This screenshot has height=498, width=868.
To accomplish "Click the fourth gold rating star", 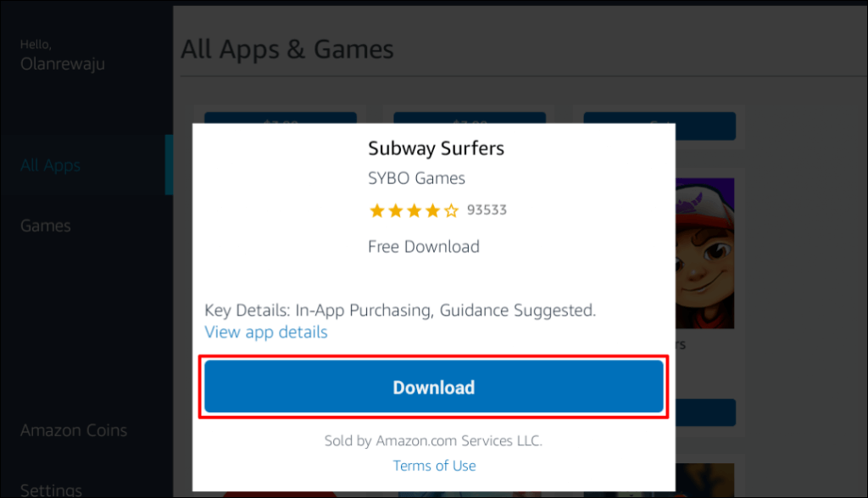I will 432,210.
